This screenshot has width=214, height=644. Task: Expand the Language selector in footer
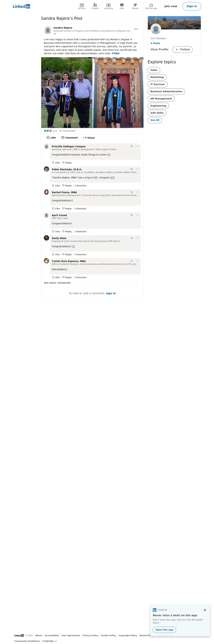pos(50,641)
